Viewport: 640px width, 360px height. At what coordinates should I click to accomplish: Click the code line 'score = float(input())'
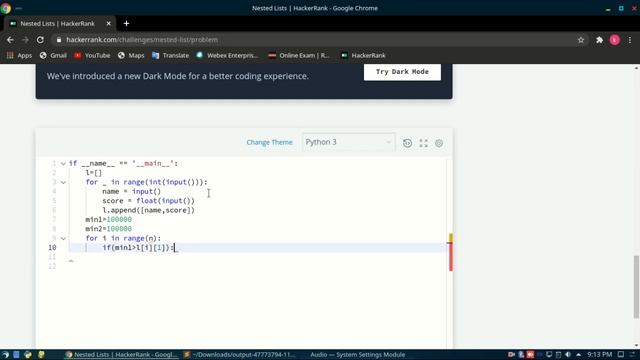(149, 201)
